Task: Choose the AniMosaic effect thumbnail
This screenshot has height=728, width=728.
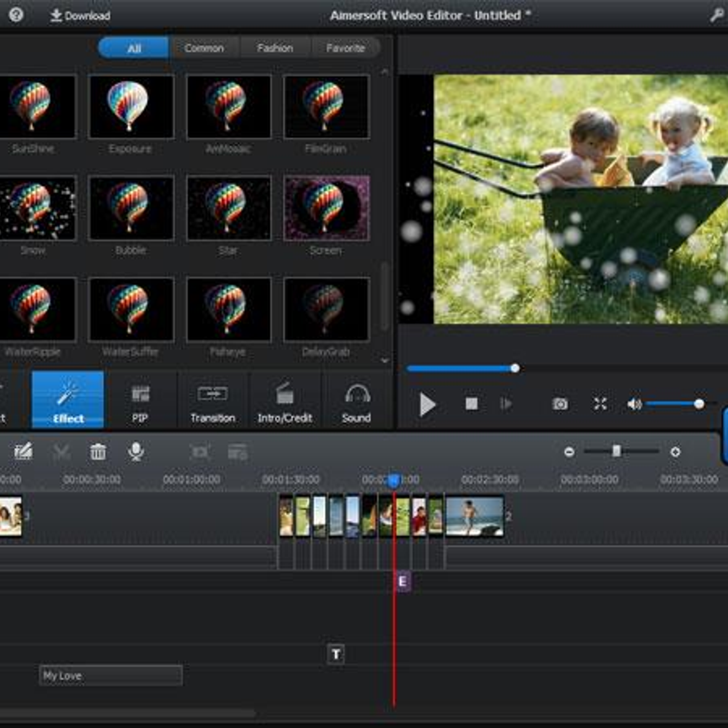Action: pos(229,107)
